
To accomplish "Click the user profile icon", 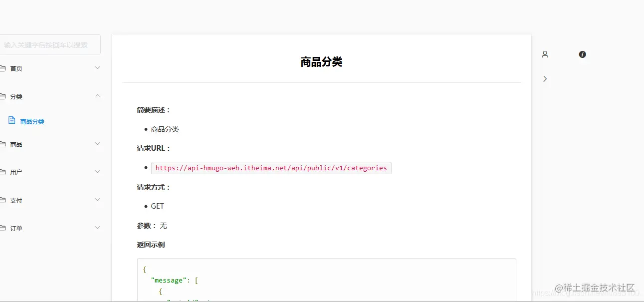I will pyautogui.click(x=545, y=54).
